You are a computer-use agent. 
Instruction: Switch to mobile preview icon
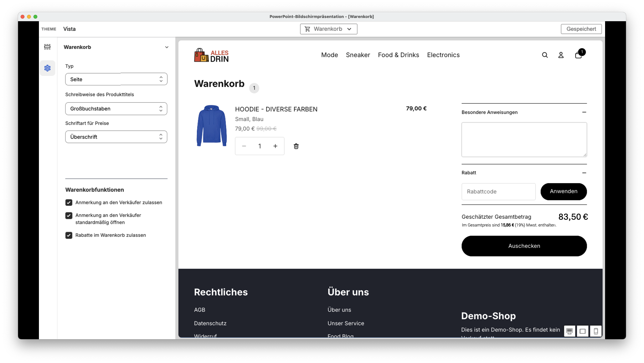(x=596, y=331)
